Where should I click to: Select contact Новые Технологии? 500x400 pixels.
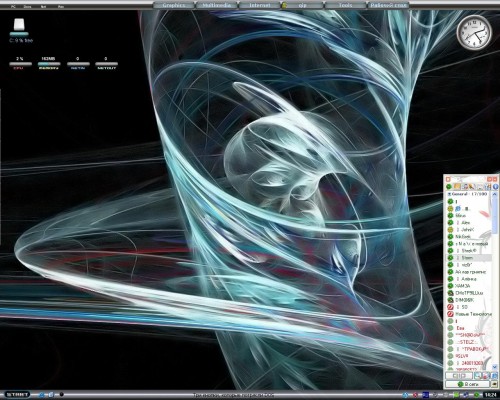469,314
